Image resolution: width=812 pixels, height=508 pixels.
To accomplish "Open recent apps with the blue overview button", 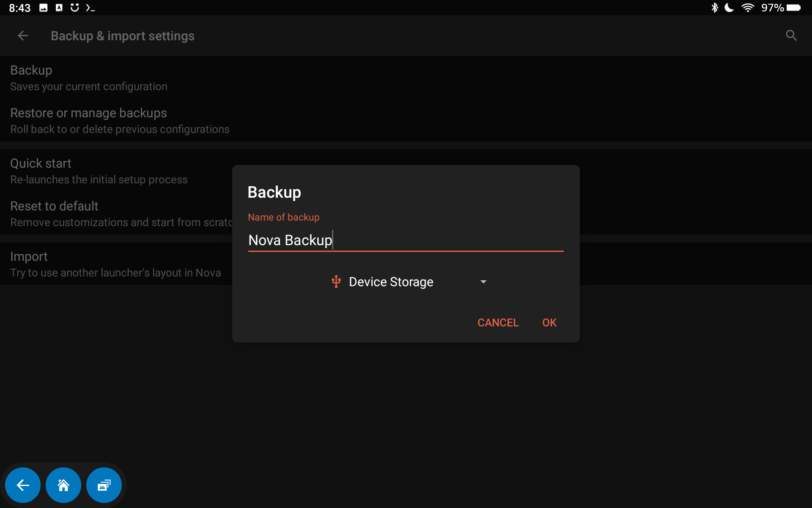I will (x=104, y=485).
